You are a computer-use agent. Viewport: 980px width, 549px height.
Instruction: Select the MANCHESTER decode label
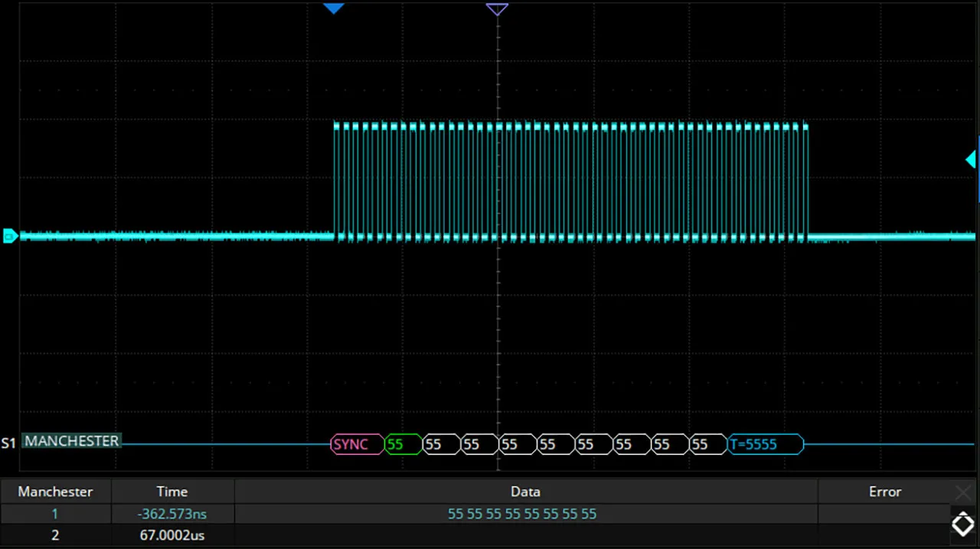pos(71,441)
